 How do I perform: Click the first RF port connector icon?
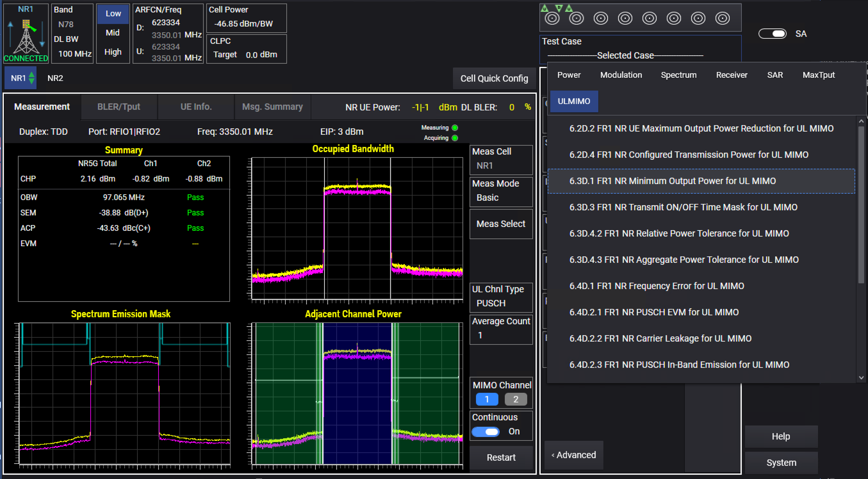point(552,18)
